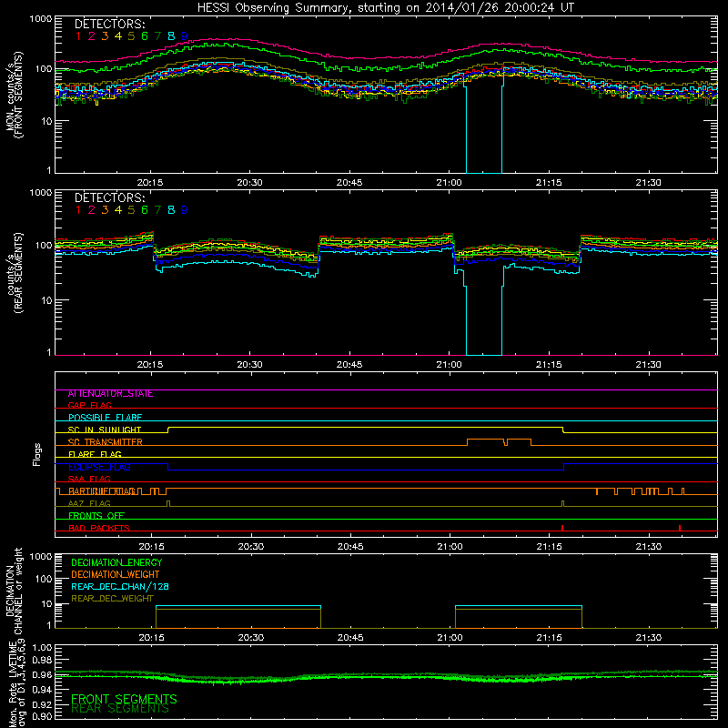Click the FRONT SEGMENTS label in livetime panel
The height and width of the screenshot is (728, 728).
coord(124,699)
